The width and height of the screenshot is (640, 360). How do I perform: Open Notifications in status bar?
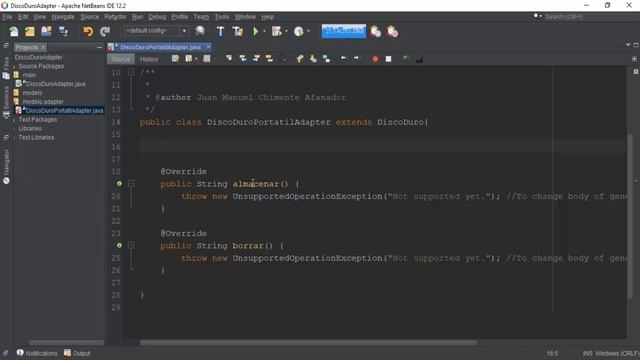click(x=37, y=353)
